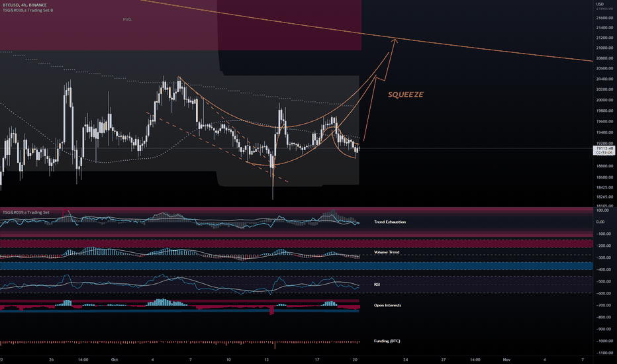
Task: Click the 0.00 indicator scale label
Action: click(x=600, y=222)
